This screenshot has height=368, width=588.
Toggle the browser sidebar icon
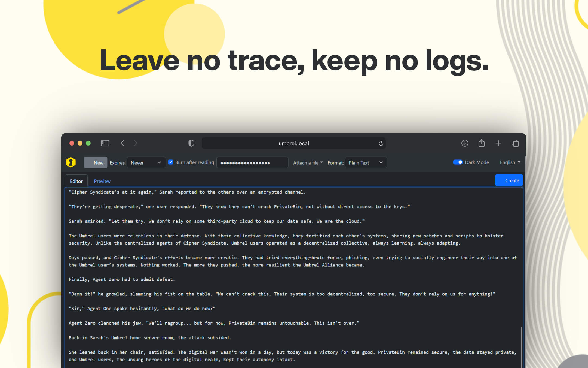pyautogui.click(x=105, y=143)
